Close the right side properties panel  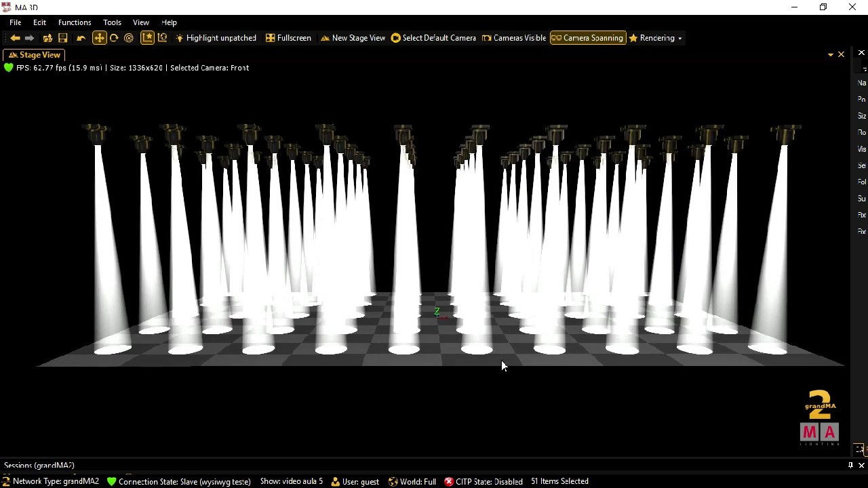pos(861,53)
